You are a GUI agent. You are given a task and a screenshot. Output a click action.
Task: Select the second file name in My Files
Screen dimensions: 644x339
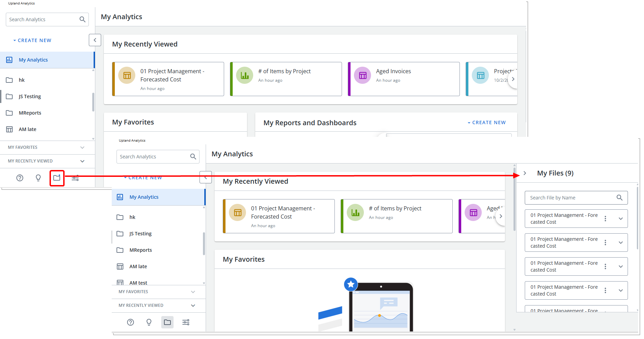[564, 243]
